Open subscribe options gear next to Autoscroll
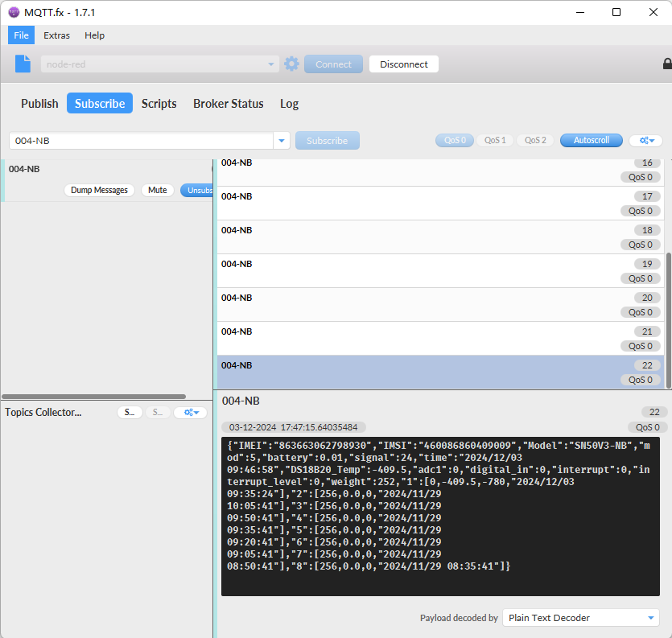 646,140
